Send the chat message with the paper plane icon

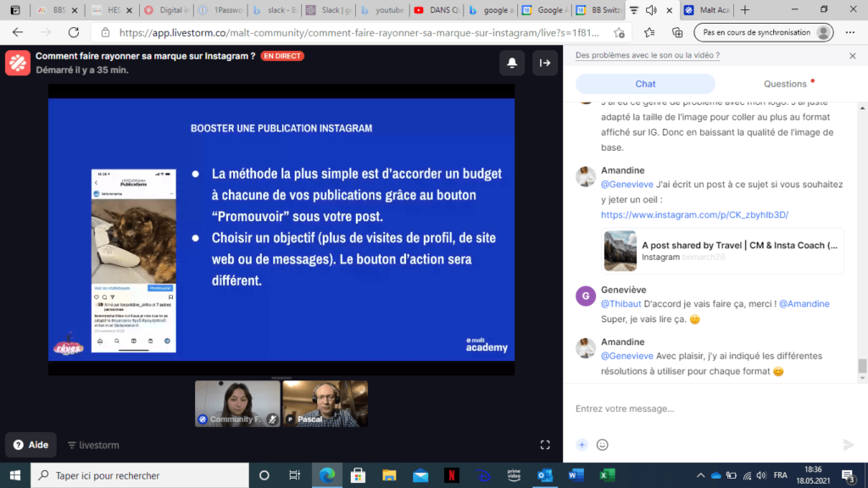coord(847,444)
